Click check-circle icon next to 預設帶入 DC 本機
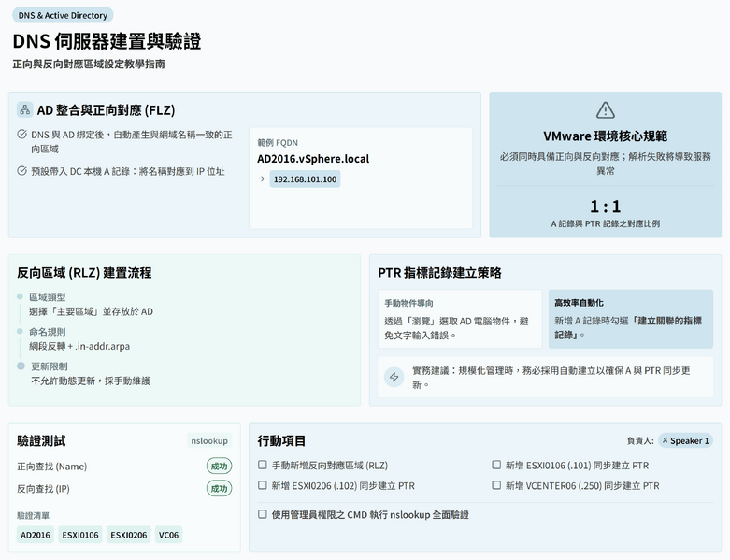The width and height of the screenshot is (730, 560). point(21,171)
